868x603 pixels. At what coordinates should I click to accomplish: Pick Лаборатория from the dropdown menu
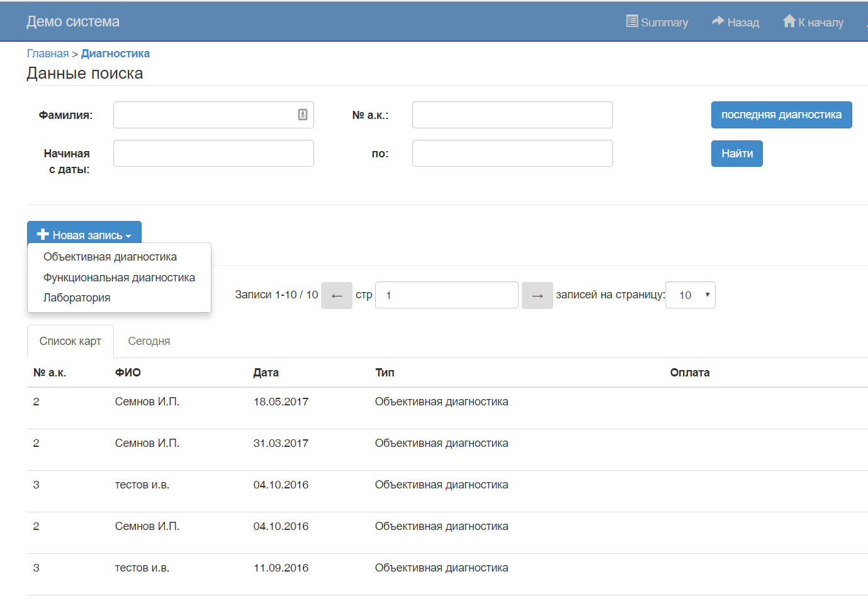(x=77, y=298)
